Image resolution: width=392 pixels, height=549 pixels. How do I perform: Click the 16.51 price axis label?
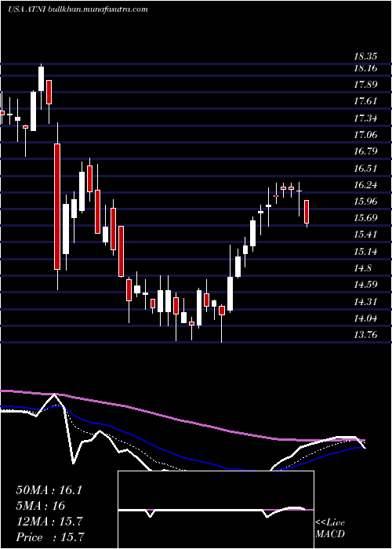(x=365, y=168)
